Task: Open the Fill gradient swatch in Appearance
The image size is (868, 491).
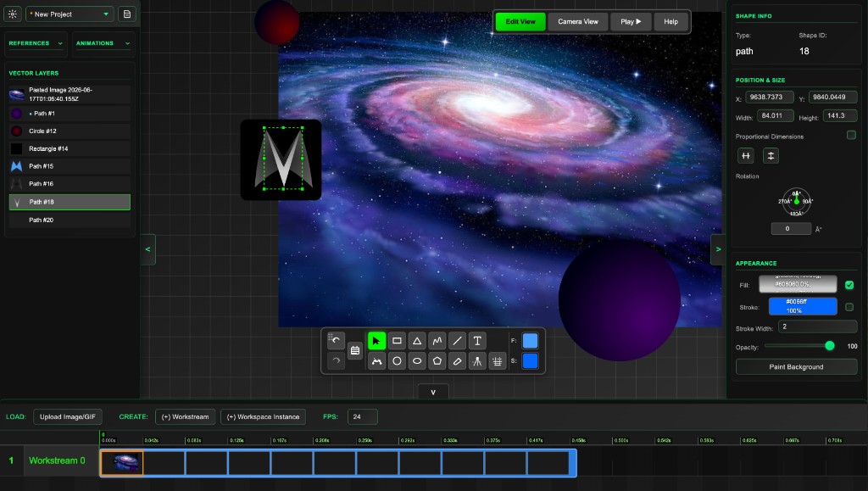Action: point(798,284)
